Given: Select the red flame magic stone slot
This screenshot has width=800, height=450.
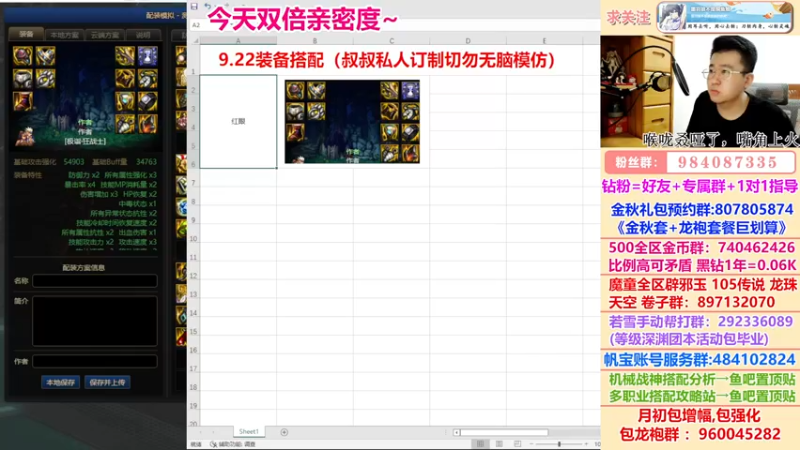Looking at the screenshot, I should tap(147, 123).
